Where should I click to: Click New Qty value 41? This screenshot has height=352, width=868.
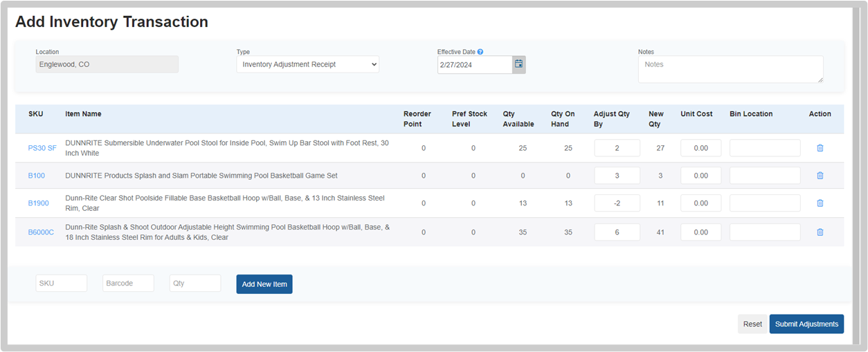660,232
